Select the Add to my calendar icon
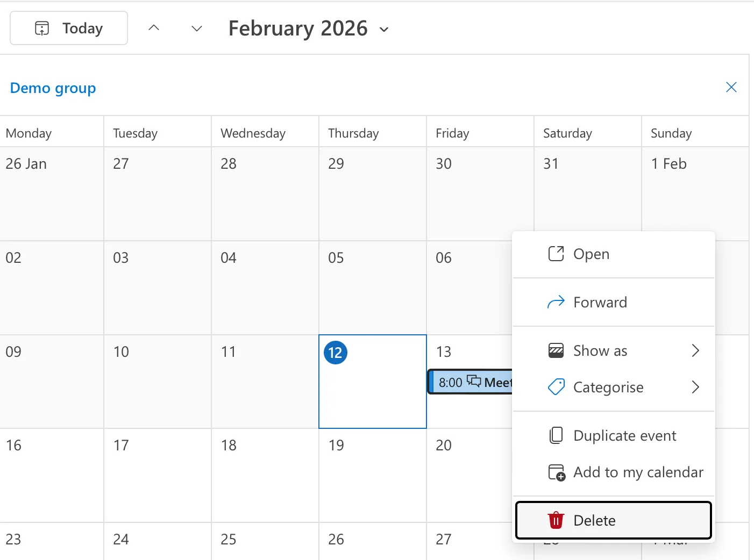Screen dimensions: 754x560 pyautogui.click(x=557, y=472)
